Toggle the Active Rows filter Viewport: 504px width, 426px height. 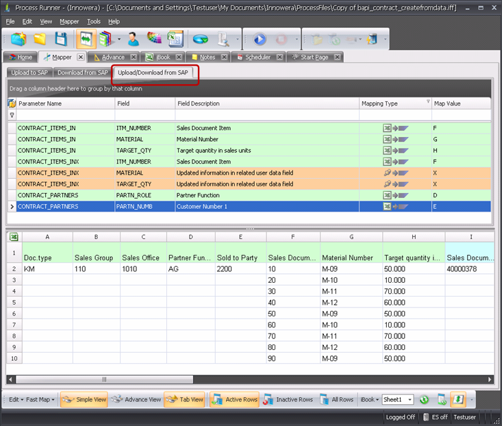(x=234, y=399)
